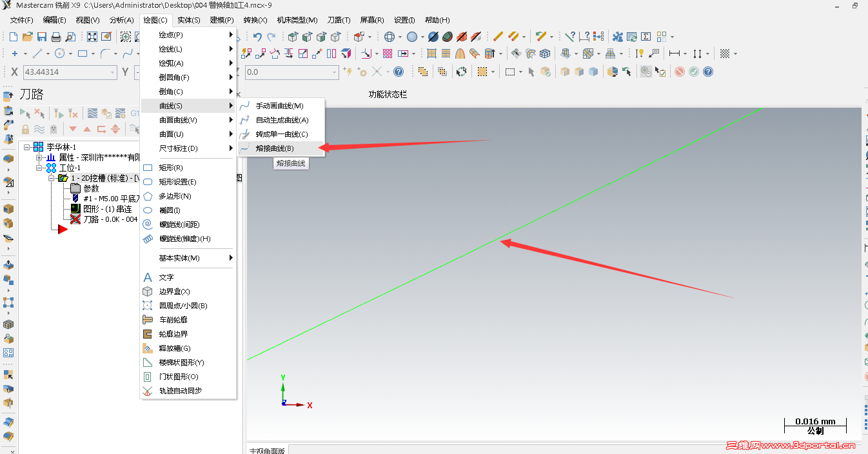Click the Ghost toggle posting icon
Screen dimensions: 868x454
tap(54, 129)
